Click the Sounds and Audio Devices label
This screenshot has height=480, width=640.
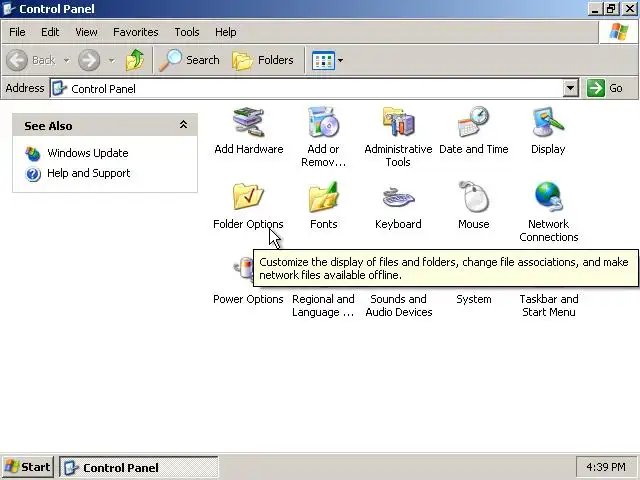[399, 305]
